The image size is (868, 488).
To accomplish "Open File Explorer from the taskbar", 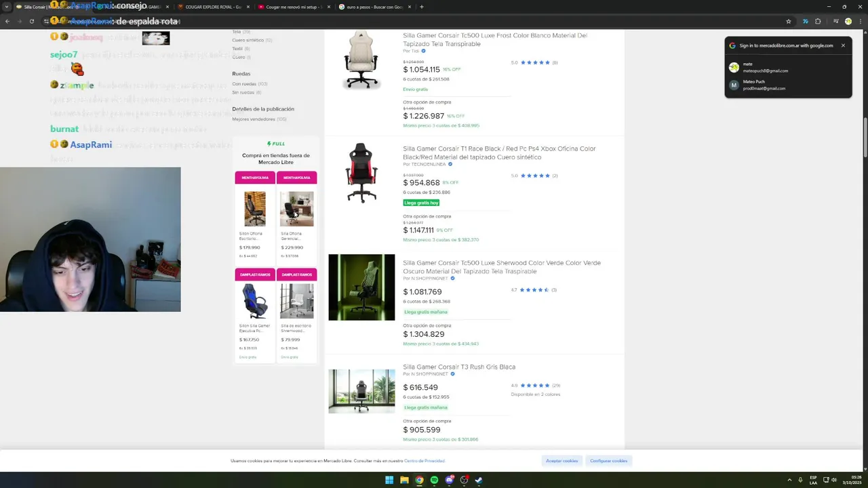I will click(x=404, y=480).
